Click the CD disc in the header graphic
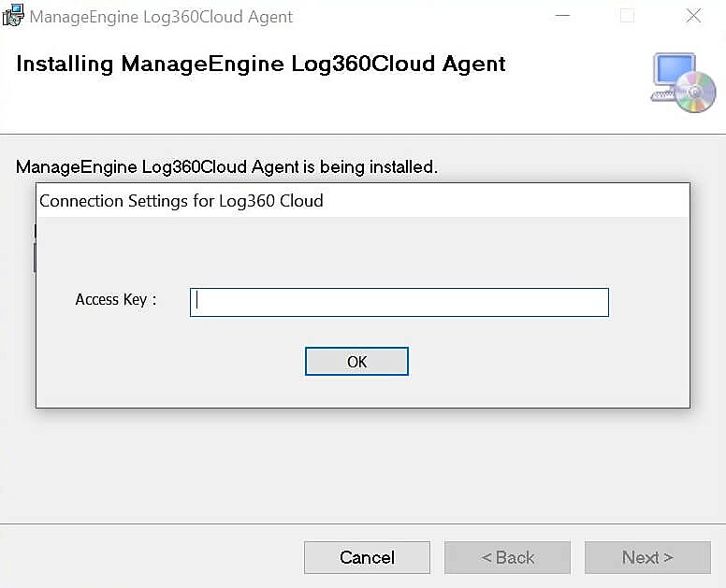726x588 pixels. click(x=696, y=93)
